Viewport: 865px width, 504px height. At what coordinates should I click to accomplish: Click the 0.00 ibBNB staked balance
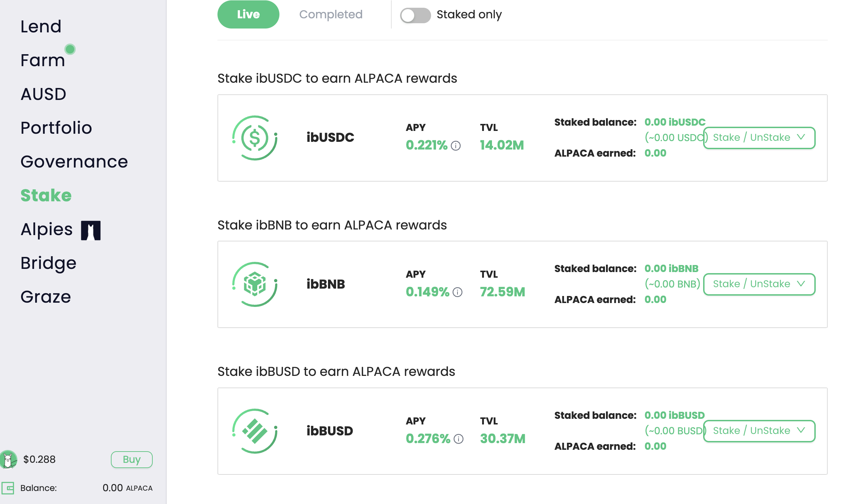click(671, 269)
